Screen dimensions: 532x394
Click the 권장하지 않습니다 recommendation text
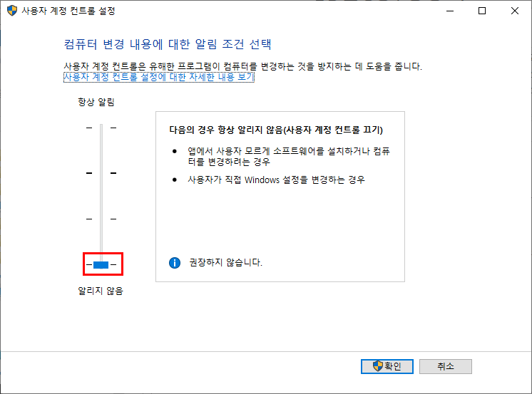coord(225,262)
